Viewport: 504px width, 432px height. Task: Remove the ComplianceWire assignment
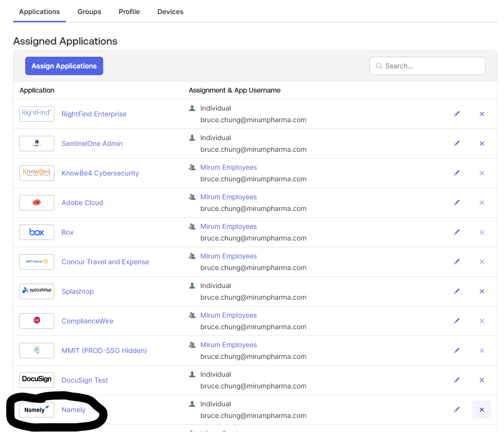tap(482, 321)
